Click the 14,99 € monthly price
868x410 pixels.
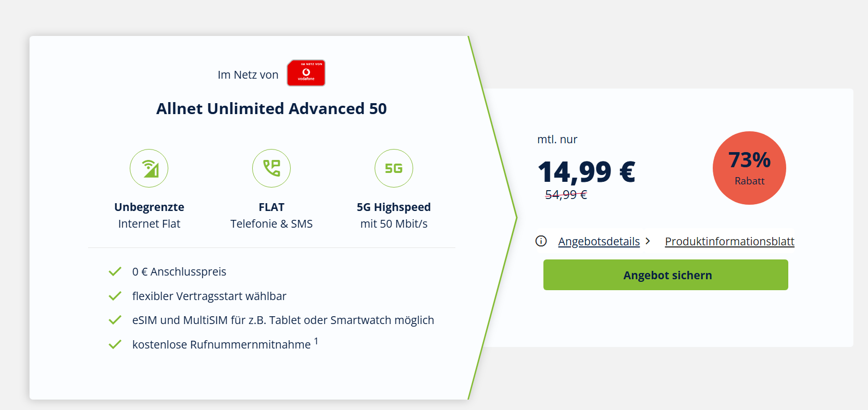click(586, 172)
